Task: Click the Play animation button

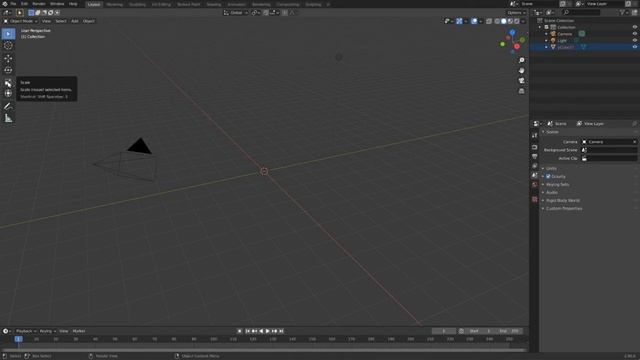Action: click(268, 331)
